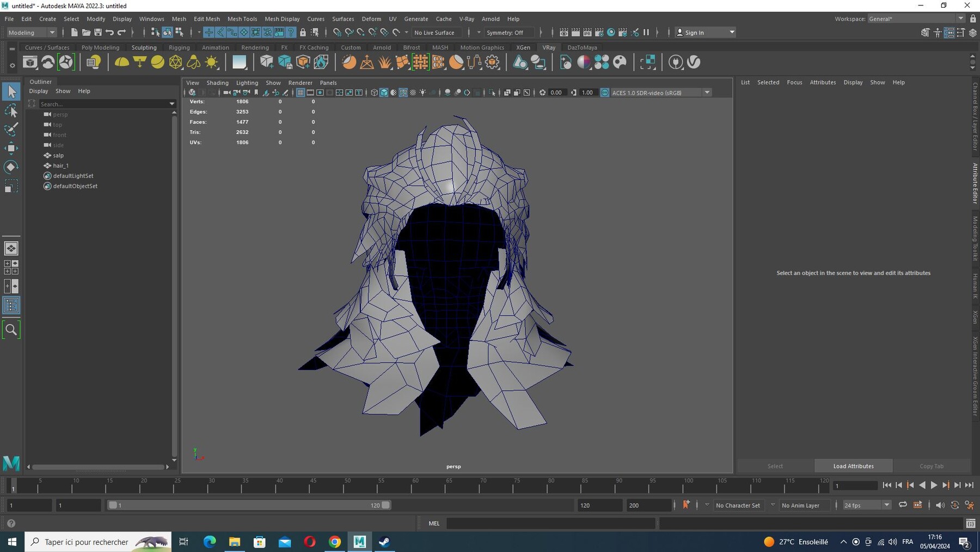980x552 pixels.
Task: Play the animation forward
Action: pyautogui.click(x=934, y=485)
